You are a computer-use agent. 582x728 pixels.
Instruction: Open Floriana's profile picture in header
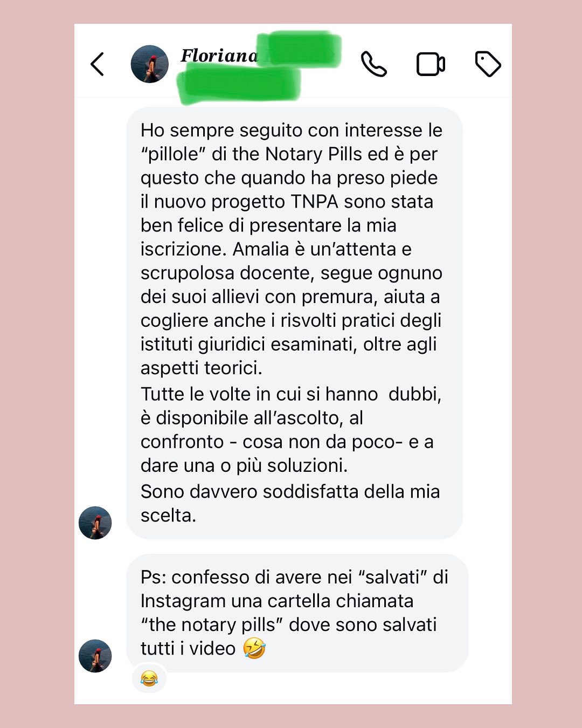pyautogui.click(x=150, y=64)
